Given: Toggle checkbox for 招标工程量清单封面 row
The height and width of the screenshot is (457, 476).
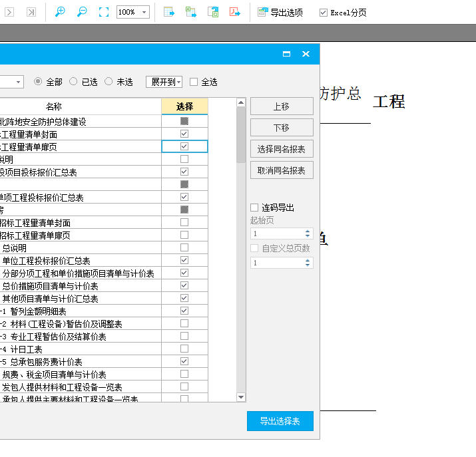Looking at the screenshot, I should pos(184,222).
